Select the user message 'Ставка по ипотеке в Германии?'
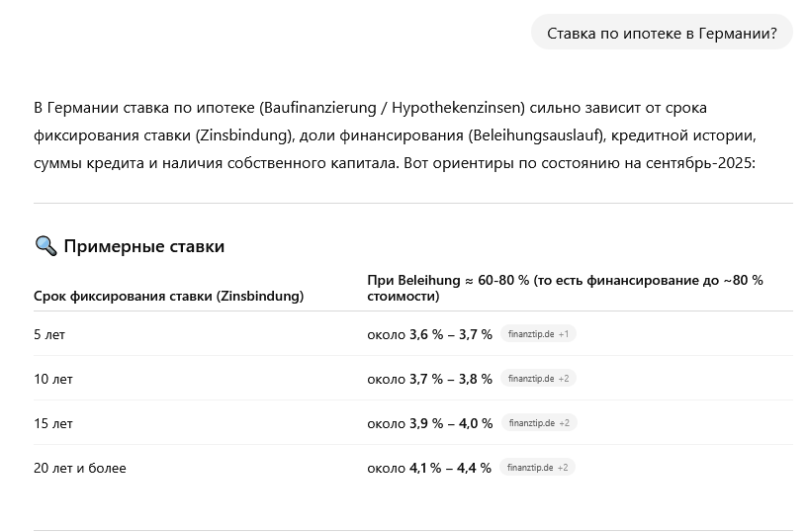 662,33
